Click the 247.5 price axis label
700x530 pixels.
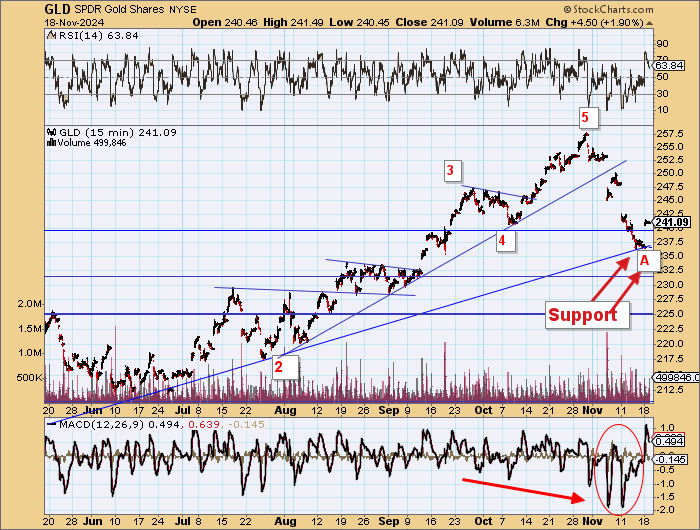[671, 186]
